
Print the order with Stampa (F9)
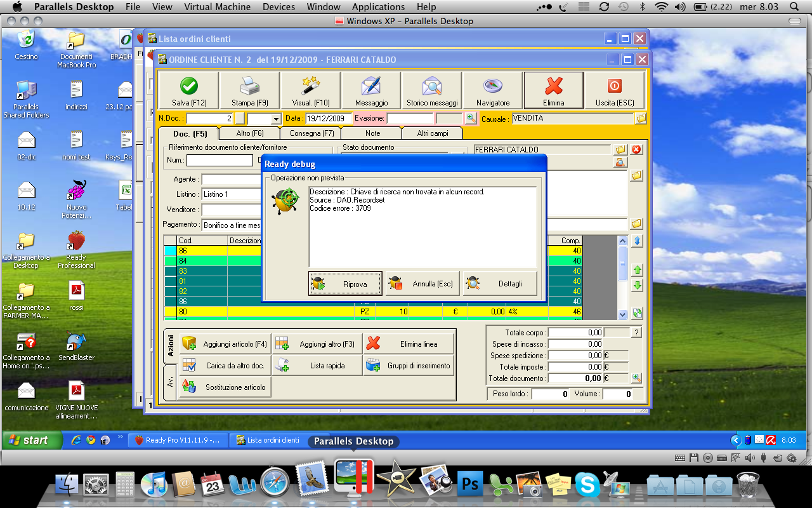[250, 90]
